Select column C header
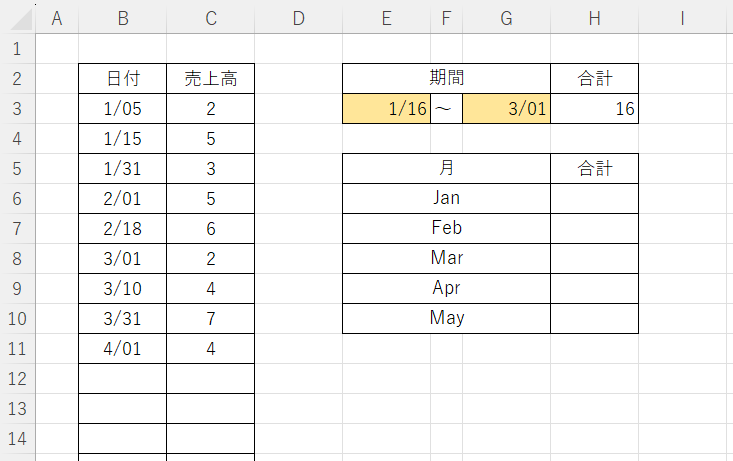The height and width of the screenshot is (461, 733). pos(210,18)
